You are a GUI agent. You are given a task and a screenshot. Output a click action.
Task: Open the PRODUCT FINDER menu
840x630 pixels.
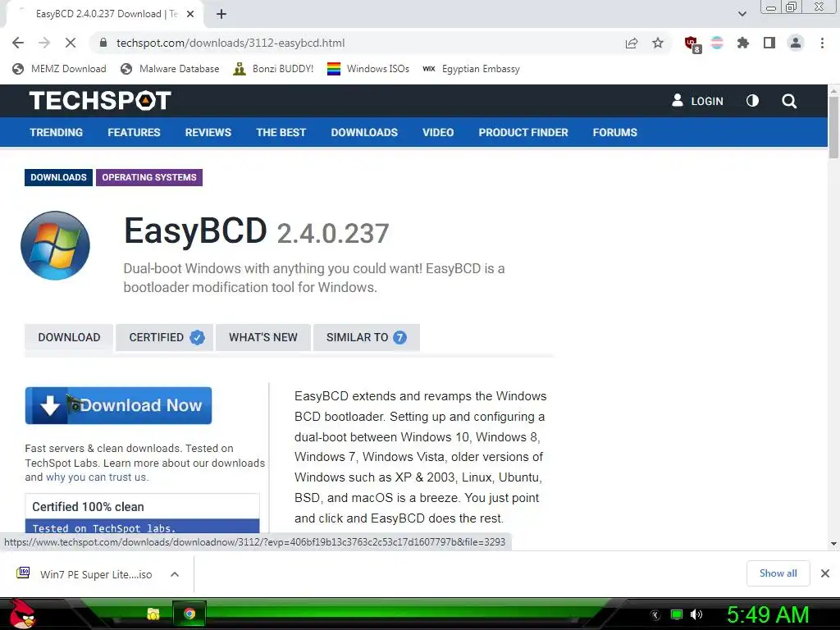click(523, 132)
